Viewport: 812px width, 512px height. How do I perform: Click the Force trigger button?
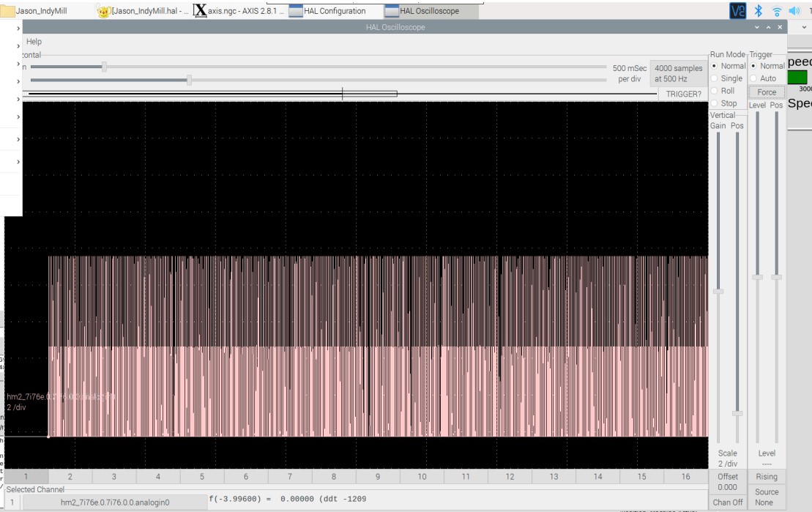pos(767,92)
